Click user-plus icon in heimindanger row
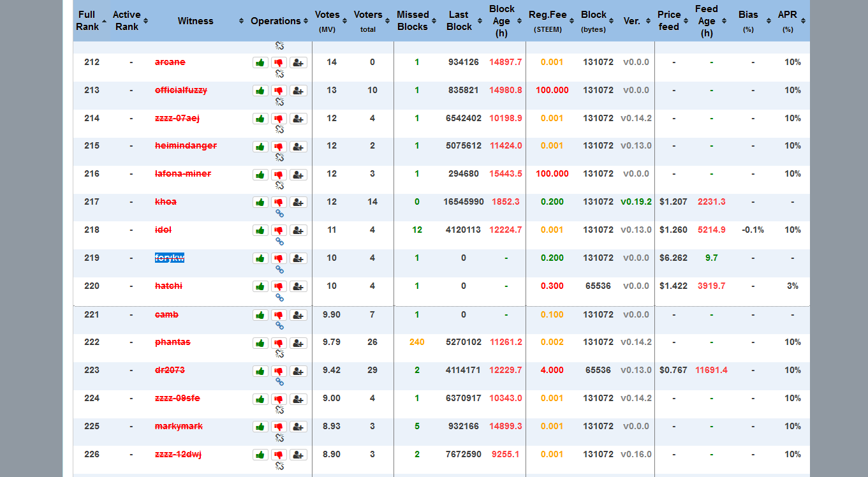Image resolution: width=868 pixels, height=477 pixels. (298, 147)
